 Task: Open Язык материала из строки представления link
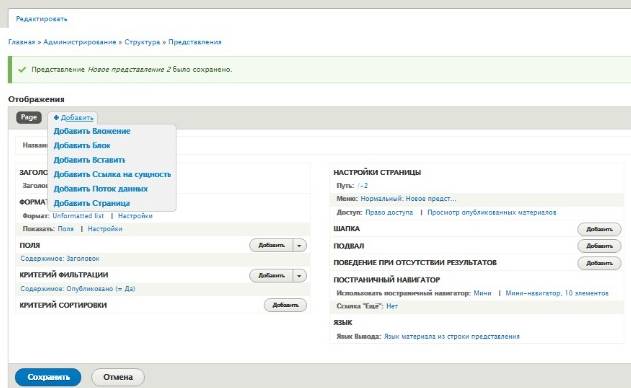pos(452,336)
